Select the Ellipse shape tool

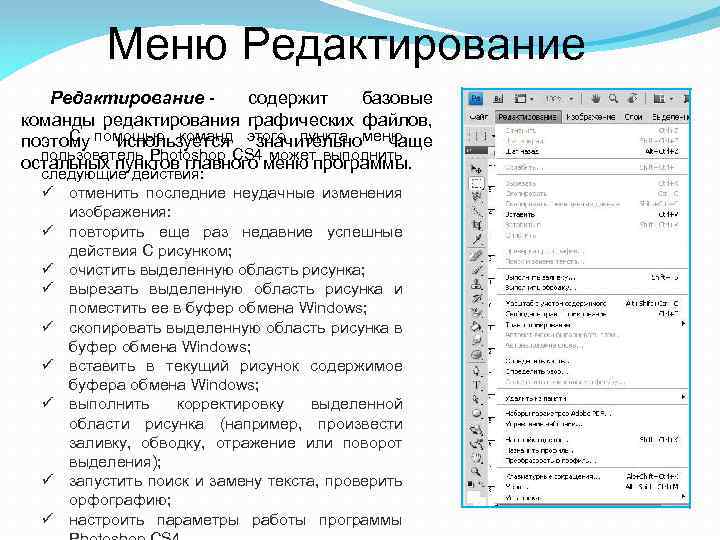pos(477,413)
